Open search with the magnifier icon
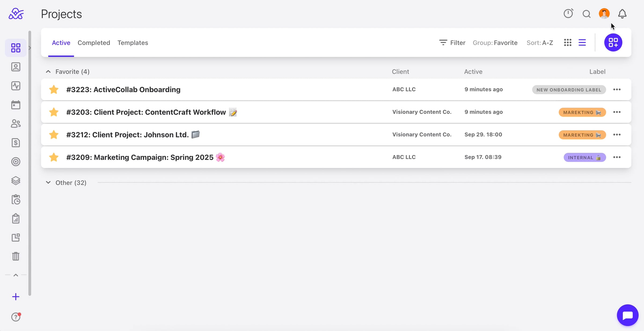The image size is (644, 331). (586, 14)
